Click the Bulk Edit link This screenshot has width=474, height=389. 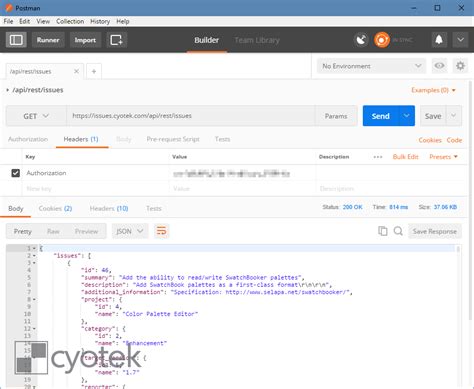coord(405,157)
